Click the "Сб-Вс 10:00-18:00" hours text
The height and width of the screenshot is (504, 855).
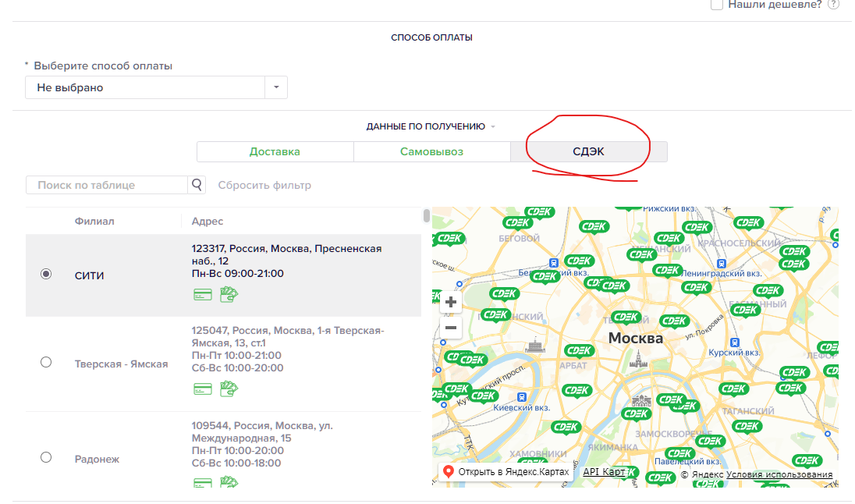[236, 463]
